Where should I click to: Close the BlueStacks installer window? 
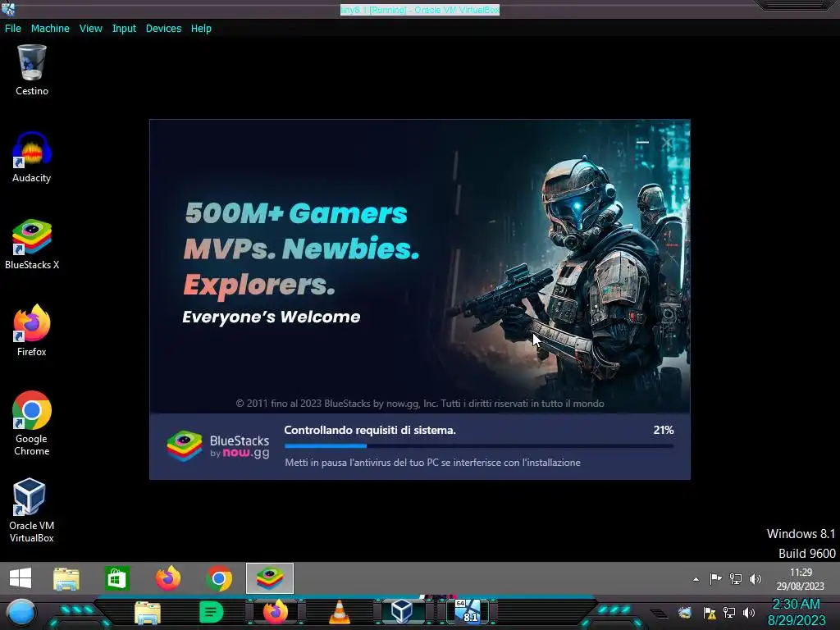tap(667, 143)
